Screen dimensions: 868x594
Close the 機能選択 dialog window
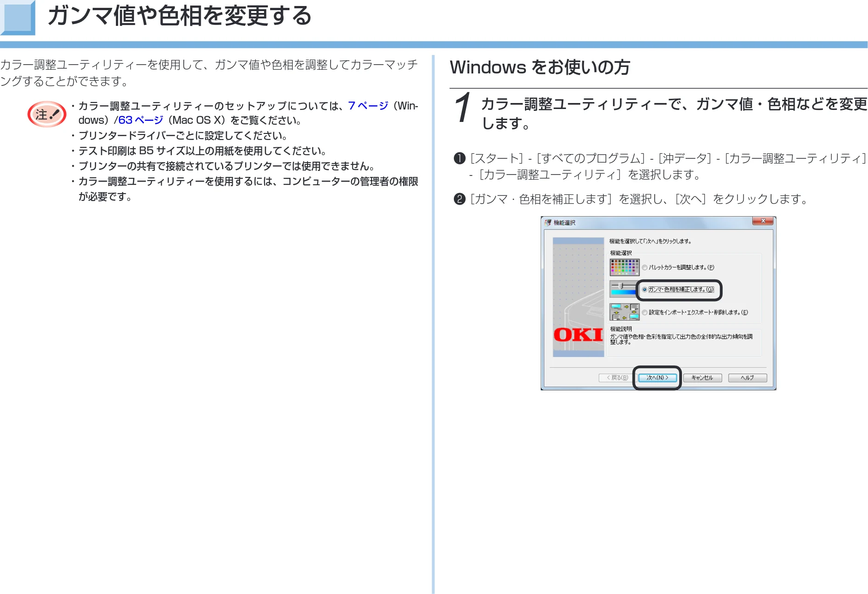coord(763,221)
